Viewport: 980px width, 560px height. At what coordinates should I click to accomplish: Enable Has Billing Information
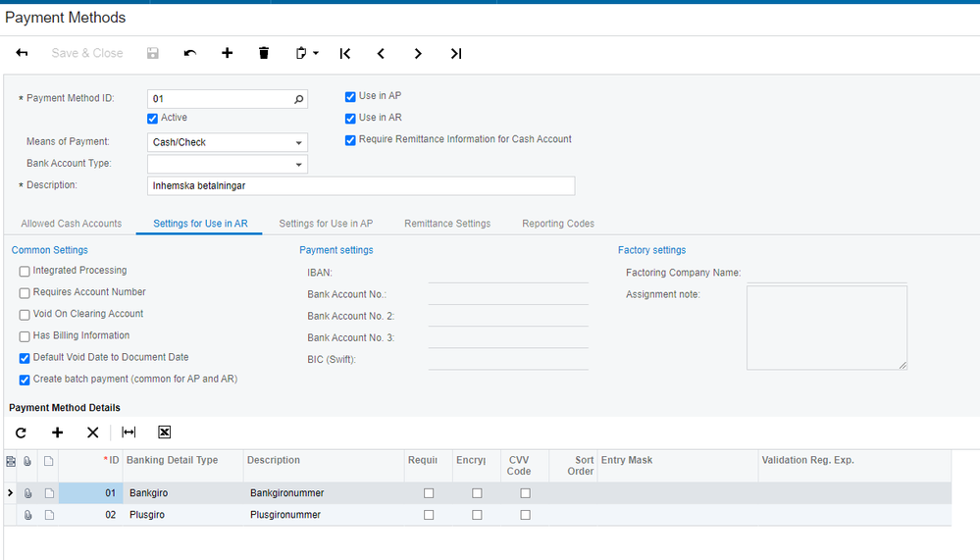[25, 336]
